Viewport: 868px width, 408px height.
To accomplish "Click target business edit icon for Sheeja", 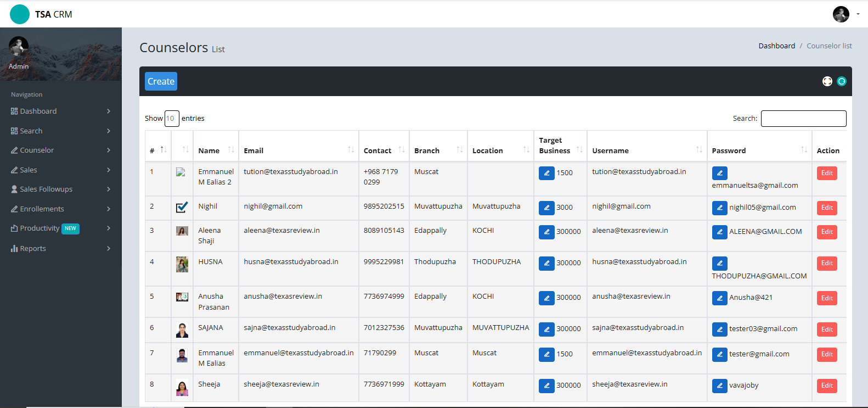I will (x=546, y=385).
